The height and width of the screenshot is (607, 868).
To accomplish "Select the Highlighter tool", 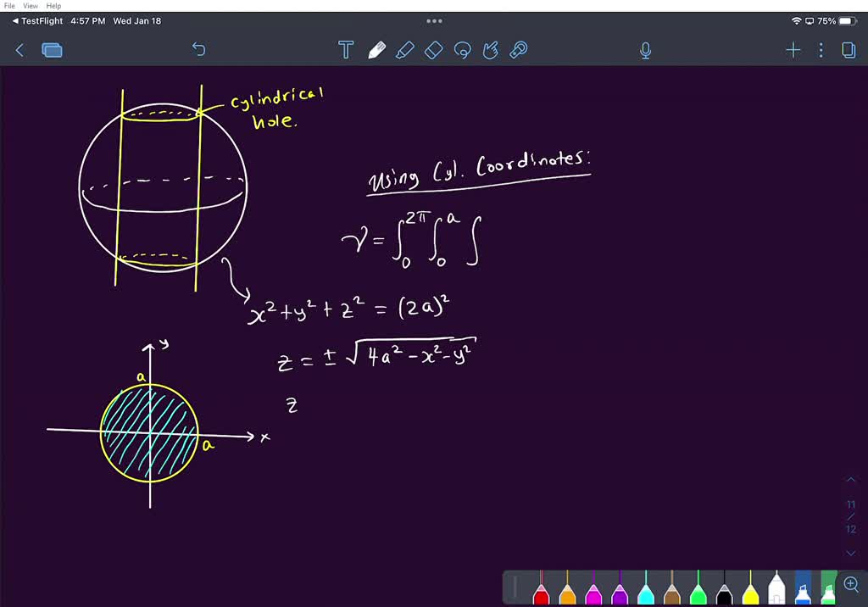I will [404, 50].
